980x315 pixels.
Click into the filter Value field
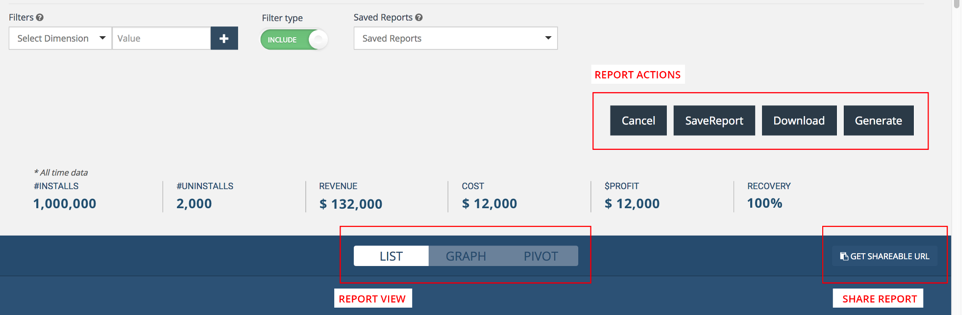[x=161, y=38]
